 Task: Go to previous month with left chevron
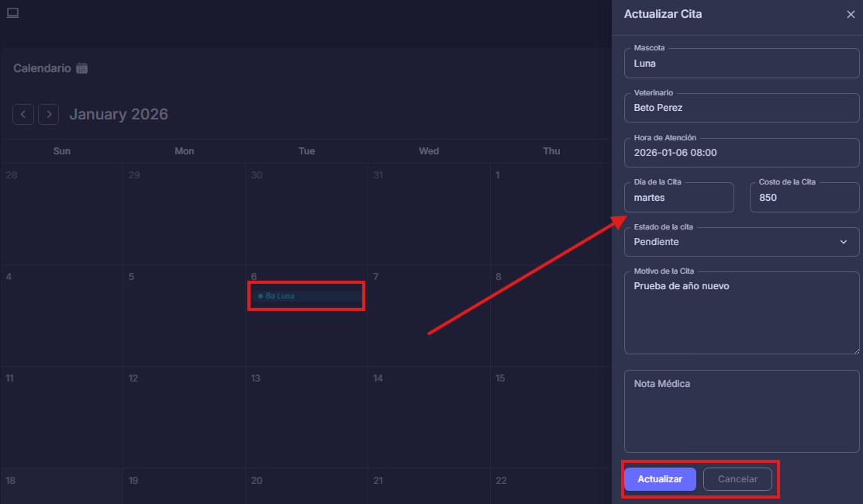tap(23, 115)
